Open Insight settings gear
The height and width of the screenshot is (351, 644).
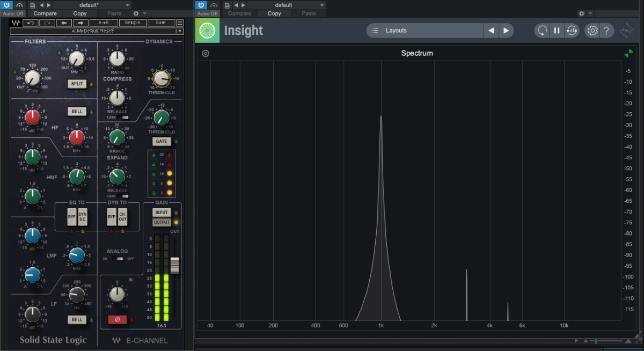[592, 31]
